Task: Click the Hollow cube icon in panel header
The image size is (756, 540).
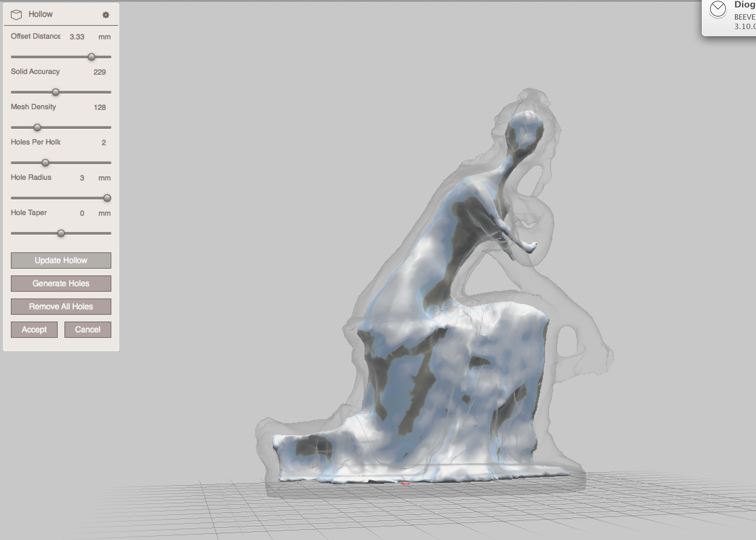Action: click(16, 15)
